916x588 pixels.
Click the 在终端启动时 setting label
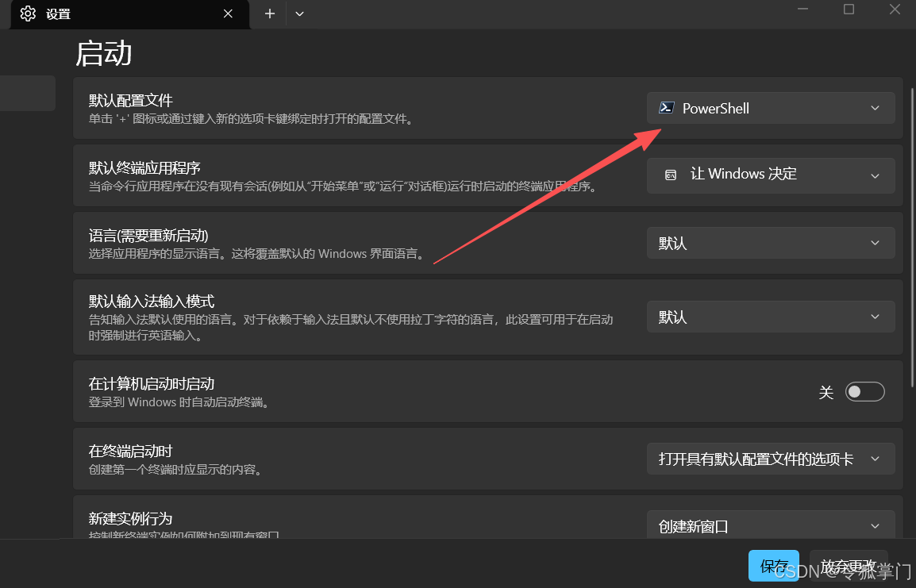131,452
